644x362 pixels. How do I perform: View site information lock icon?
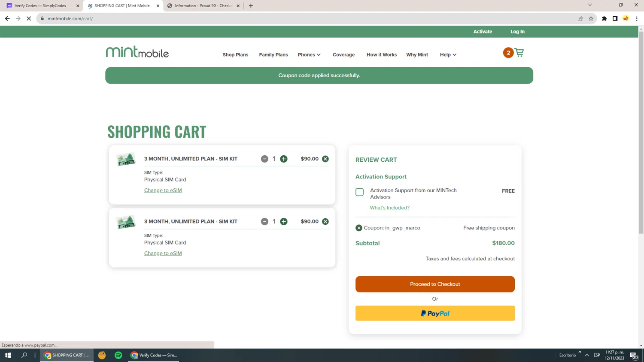click(42, 18)
